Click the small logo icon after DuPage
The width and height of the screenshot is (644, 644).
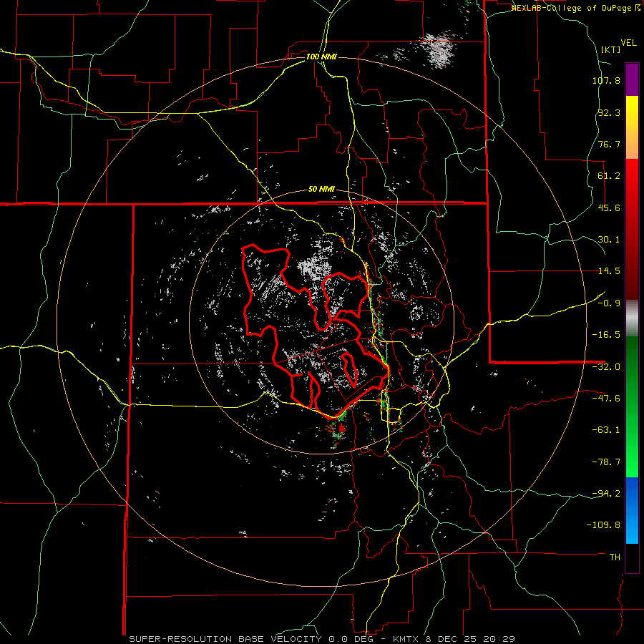point(637,8)
